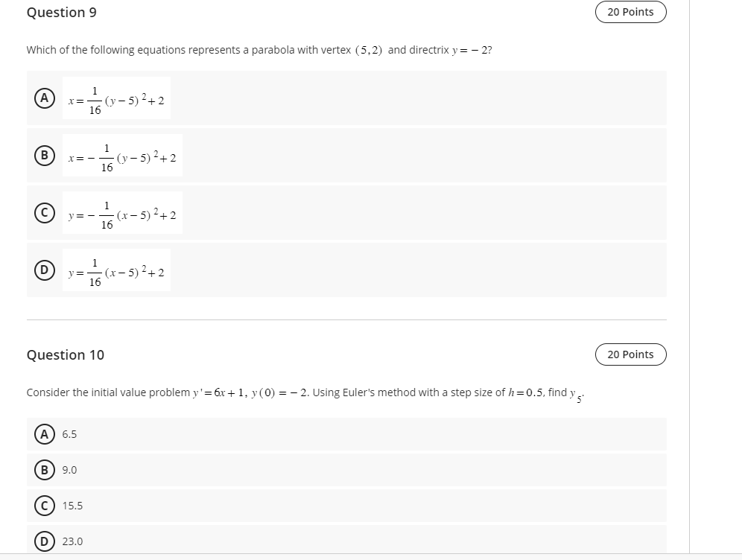Image resolution: width=742 pixels, height=560 pixels.
Task: Select answer A, 6.5, for Question 10
Action: (45, 433)
